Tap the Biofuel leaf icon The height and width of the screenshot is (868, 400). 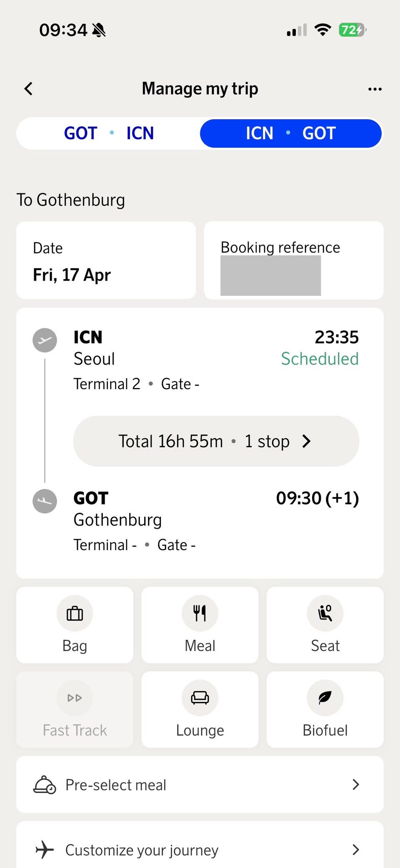[x=325, y=697]
